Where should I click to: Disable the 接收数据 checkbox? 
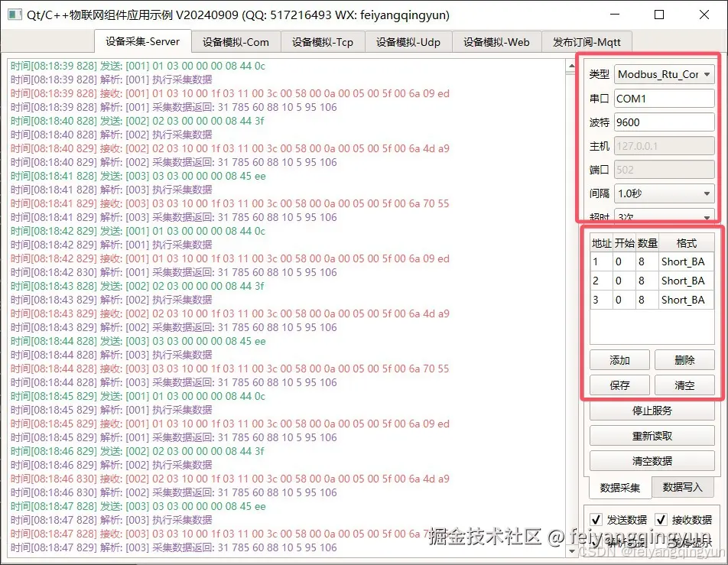click(659, 518)
